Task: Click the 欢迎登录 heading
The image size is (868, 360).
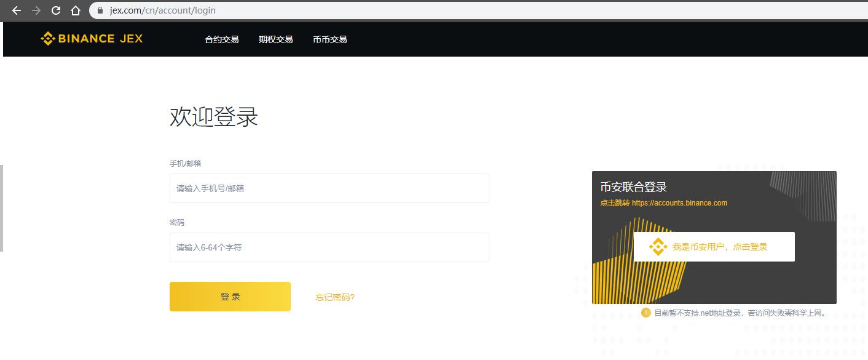Action: 214,117
